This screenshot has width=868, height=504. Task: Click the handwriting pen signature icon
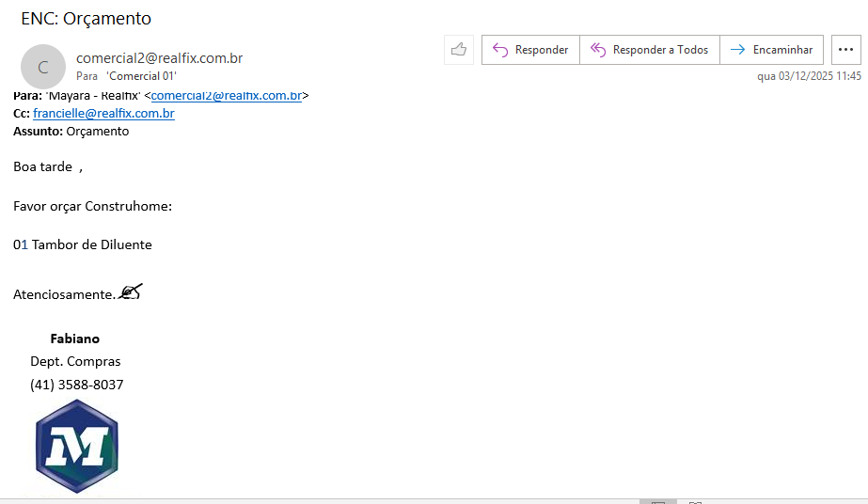coord(131,292)
